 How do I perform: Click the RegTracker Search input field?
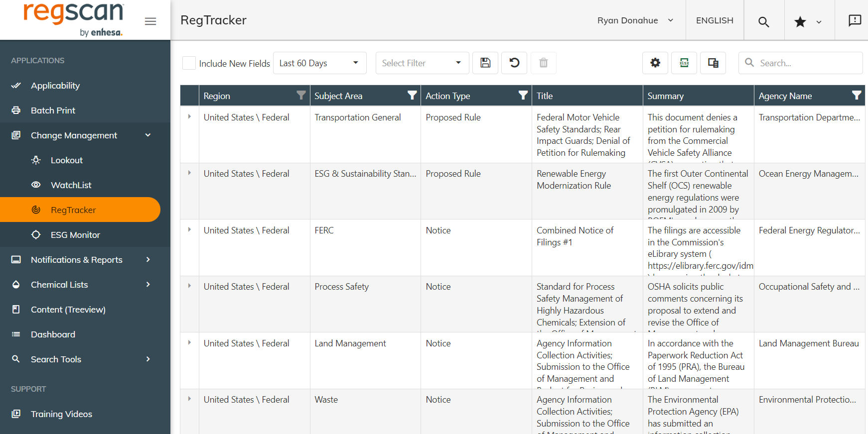click(807, 63)
